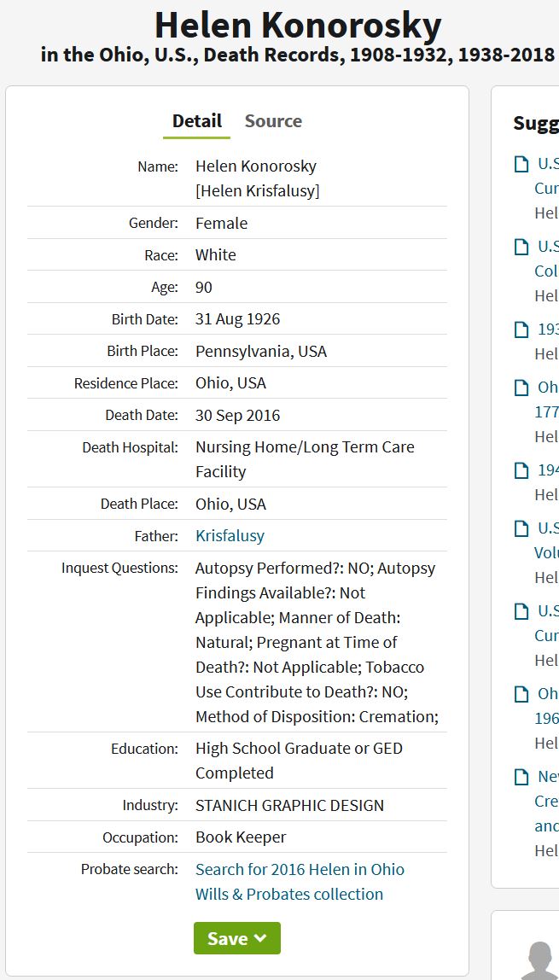Screen dimensions: 559x980
Task: Click the "Oh 177" suggested record link
Action: [547, 400]
